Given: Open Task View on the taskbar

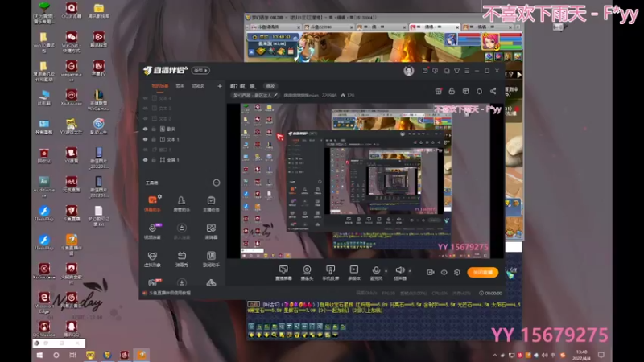Looking at the screenshot, I should click(x=72, y=355).
